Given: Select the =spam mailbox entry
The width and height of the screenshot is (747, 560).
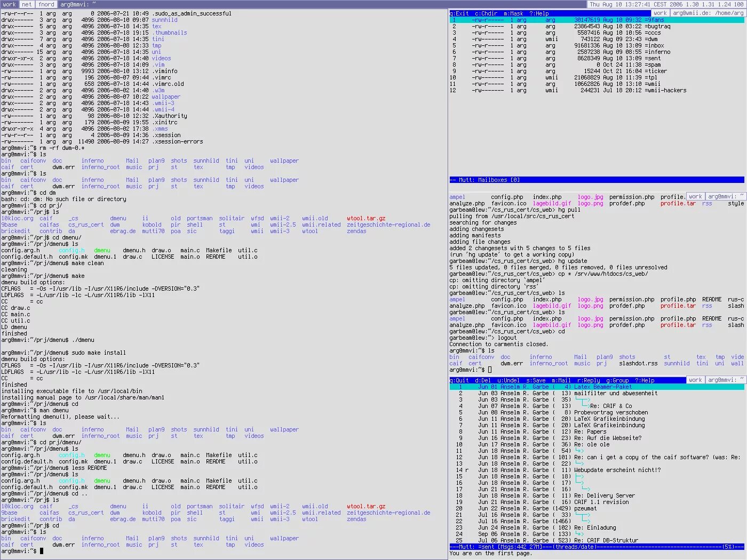Looking at the screenshot, I should [x=652, y=64].
